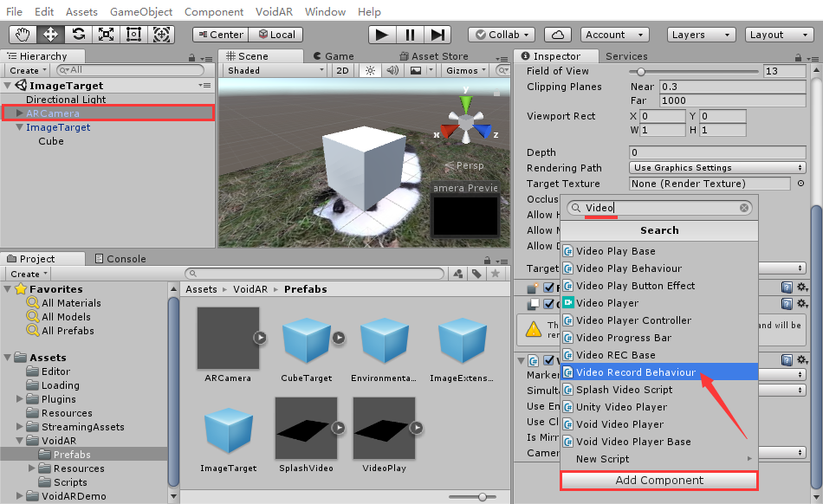Open the Layout dropdown

coord(780,35)
